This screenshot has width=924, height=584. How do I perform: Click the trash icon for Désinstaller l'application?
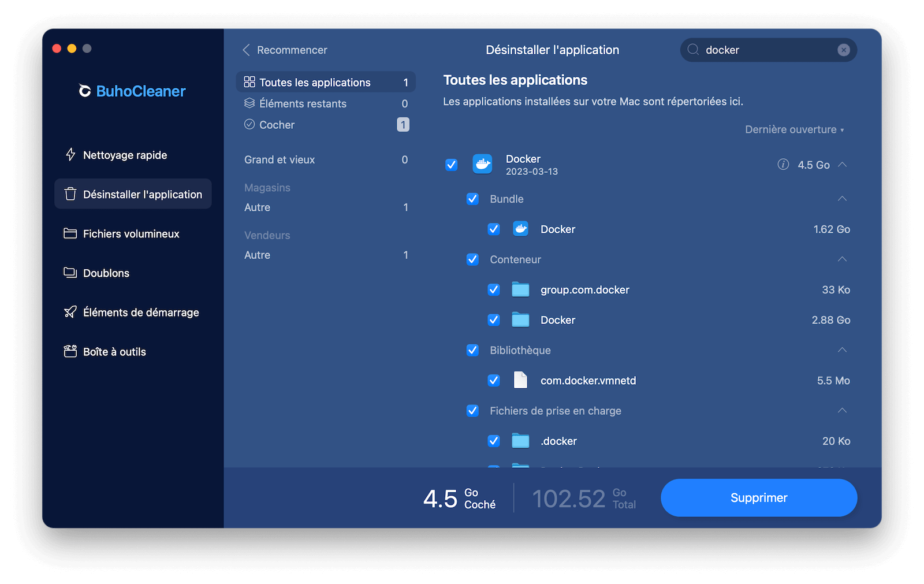pyautogui.click(x=70, y=194)
